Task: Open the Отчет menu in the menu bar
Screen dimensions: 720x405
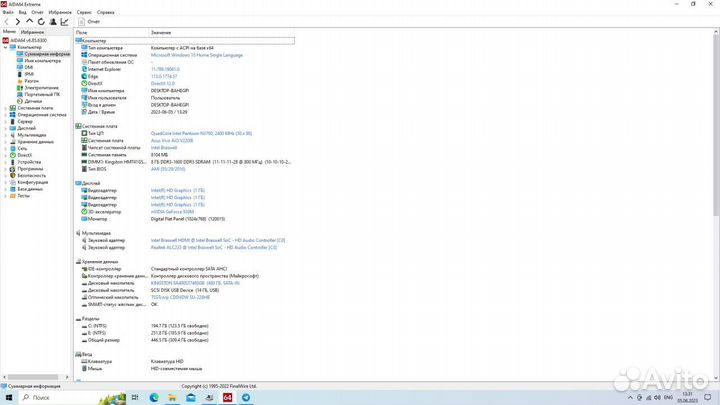Action: (x=37, y=12)
